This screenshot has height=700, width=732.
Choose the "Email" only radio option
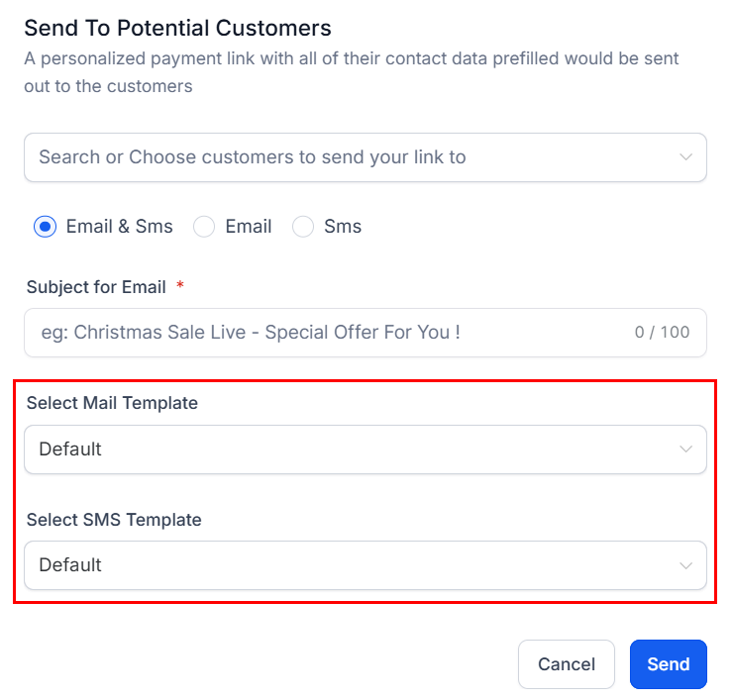point(204,227)
